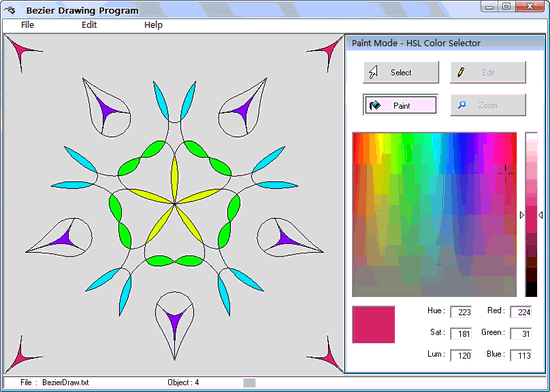
Task: Paint the top-left pink corner shape
Action: coord(19,49)
